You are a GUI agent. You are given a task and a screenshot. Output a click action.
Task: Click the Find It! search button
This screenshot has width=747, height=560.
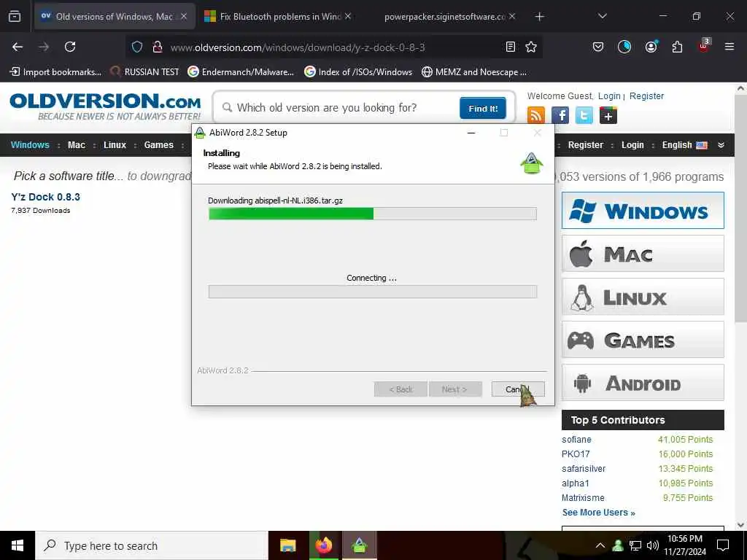click(483, 109)
